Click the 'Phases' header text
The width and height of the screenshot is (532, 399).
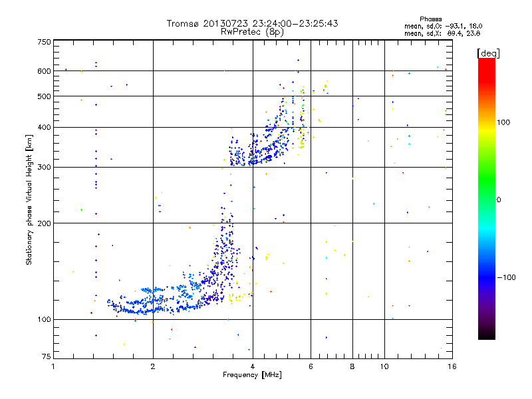click(x=430, y=19)
